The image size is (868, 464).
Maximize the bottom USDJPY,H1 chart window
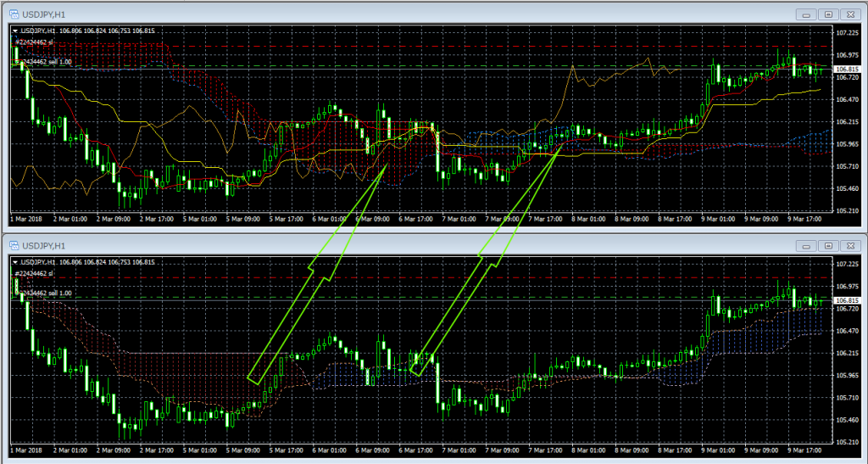click(x=826, y=245)
